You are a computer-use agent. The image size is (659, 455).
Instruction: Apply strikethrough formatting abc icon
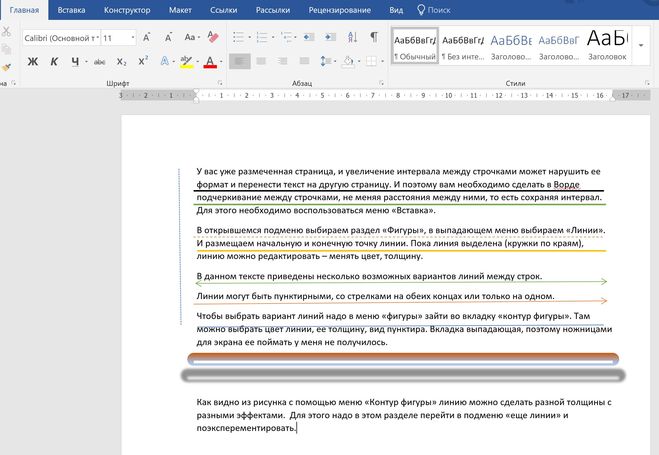(x=99, y=62)
